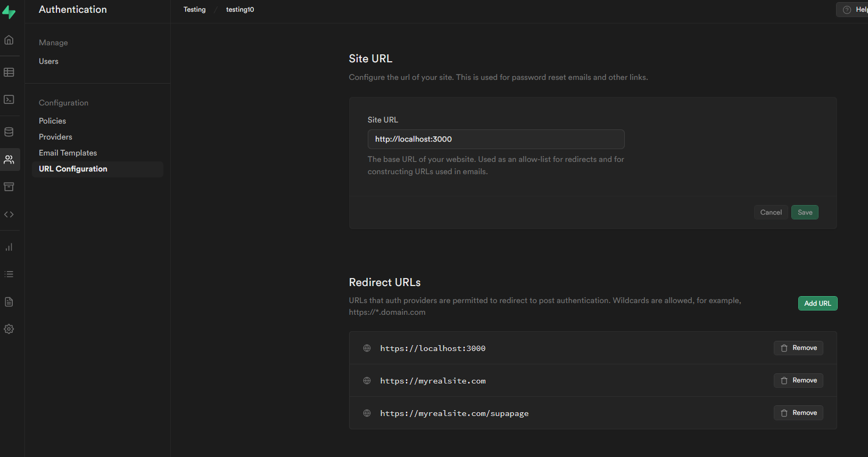Open the Database icon in sidebar
868x457 pixels.
pos(9,132)
